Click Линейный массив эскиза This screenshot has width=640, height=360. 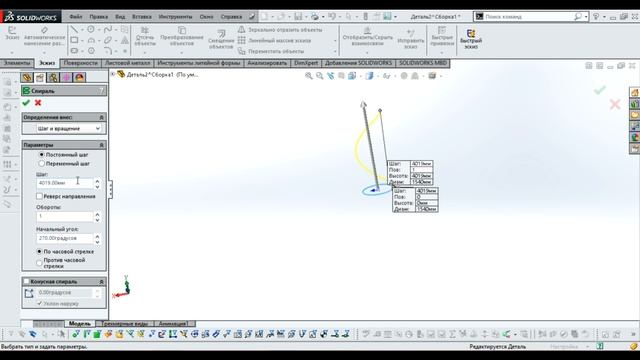(x=274, y=40)
